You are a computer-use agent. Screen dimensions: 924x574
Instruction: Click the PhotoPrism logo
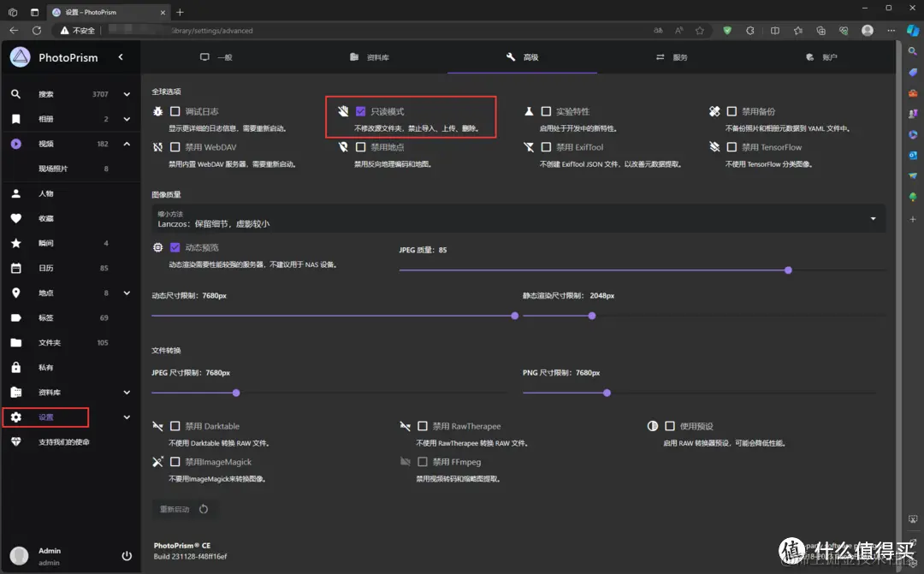(20, 57)
